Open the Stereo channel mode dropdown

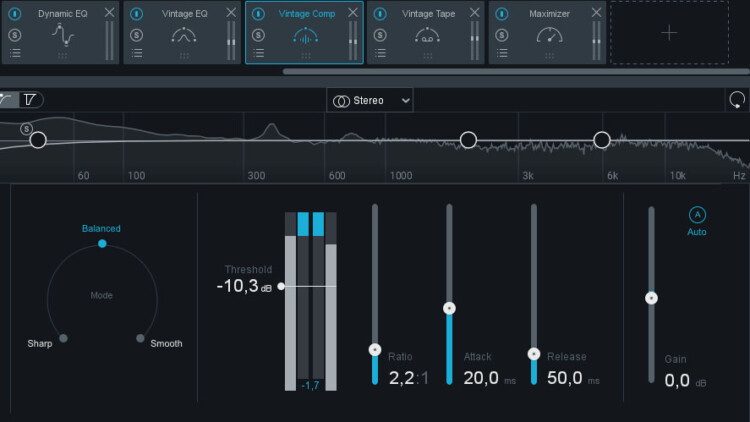coord(370,100)
